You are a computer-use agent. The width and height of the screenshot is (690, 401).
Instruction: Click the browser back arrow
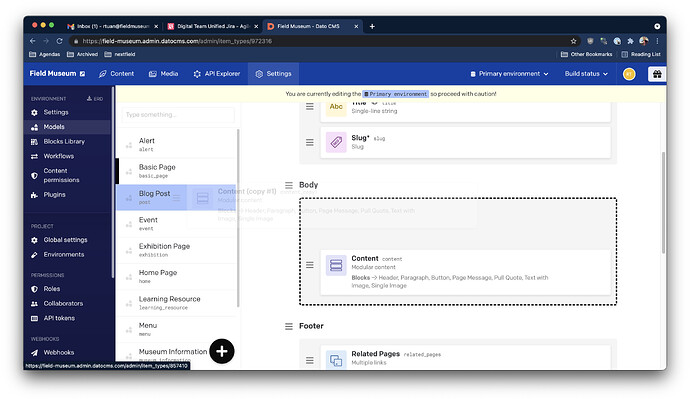coord(33,41)
